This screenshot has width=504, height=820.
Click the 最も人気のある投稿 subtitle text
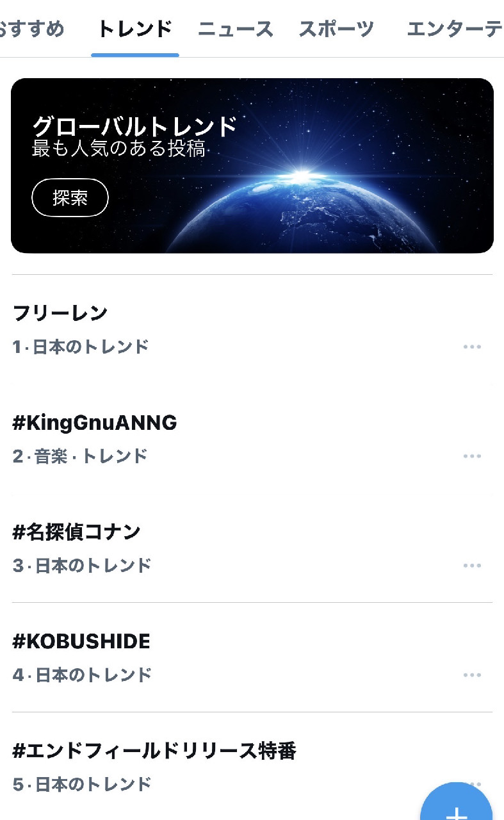[118, 149]
